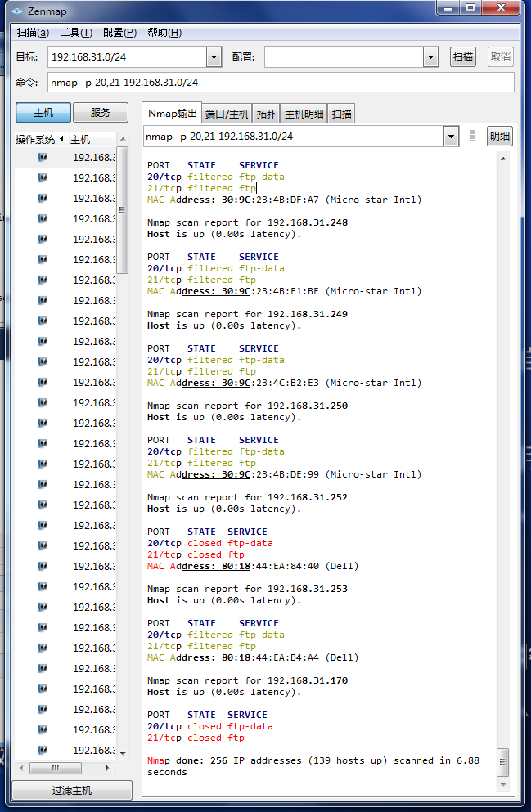The width and height of the screenshot is (531, 812).
Task: Click line 'Nmap scan report for 192.168.31.170'
Action: coord(248,681)
